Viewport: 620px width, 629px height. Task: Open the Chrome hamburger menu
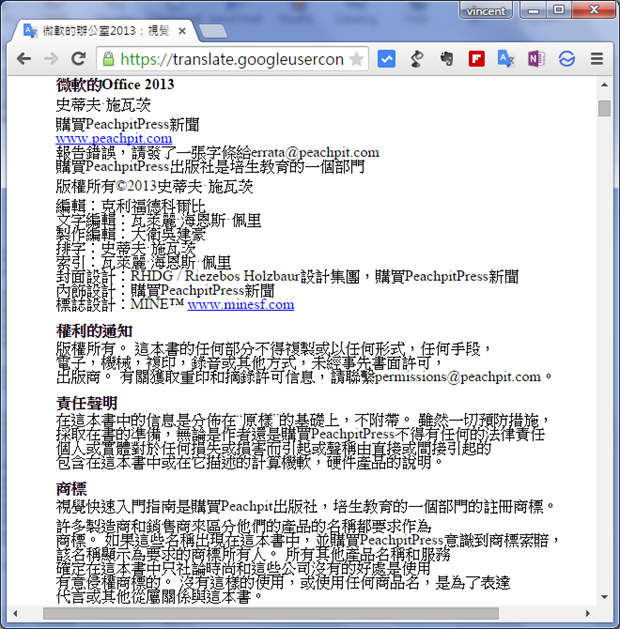click(597, 59)
